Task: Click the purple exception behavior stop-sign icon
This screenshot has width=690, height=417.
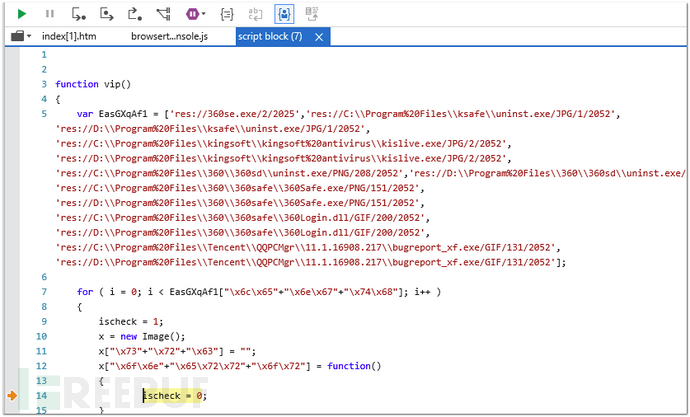Action: tap(192, 14)
